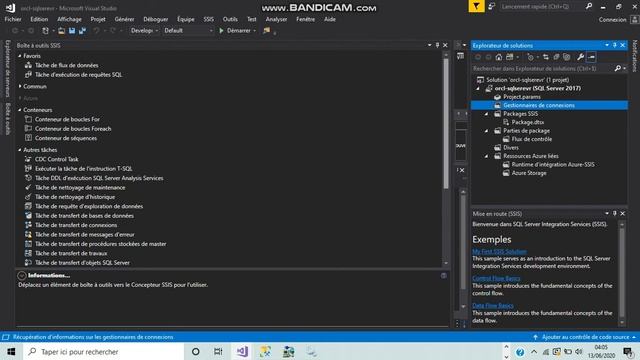Click the Save All icon in the toolbar
Screen dimensions: 640x360
point(82,31)
